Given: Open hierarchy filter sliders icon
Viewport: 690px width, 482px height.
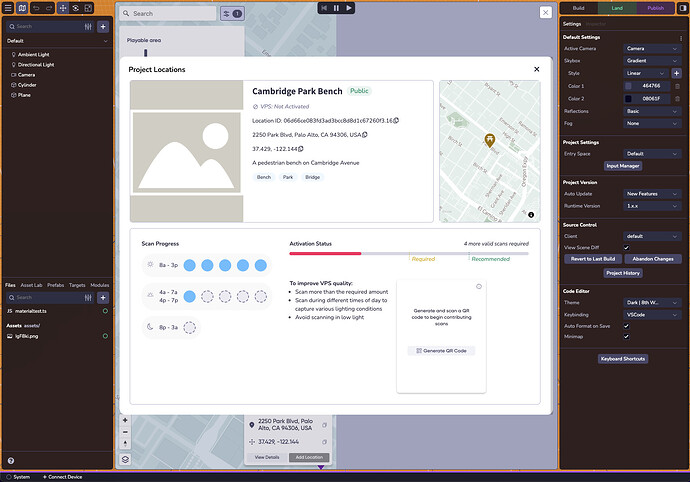Looking at the screenshot, I should coord(88,26).
